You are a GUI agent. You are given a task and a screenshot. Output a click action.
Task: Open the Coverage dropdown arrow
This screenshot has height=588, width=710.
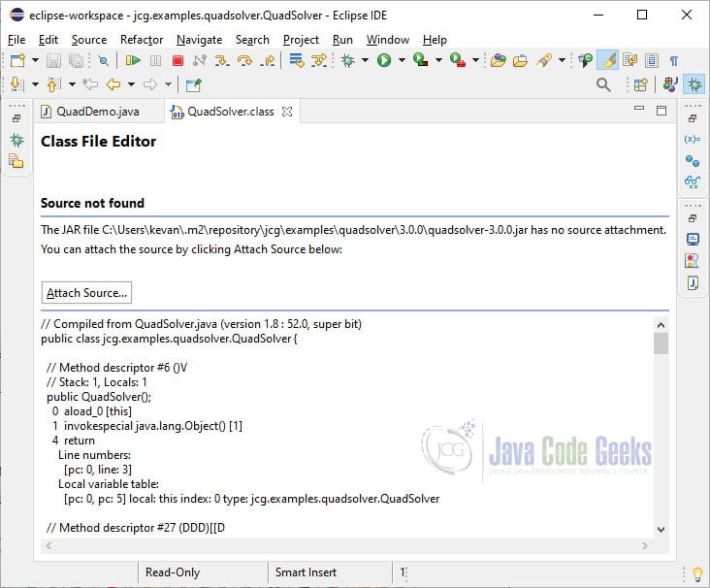[438, 60]
